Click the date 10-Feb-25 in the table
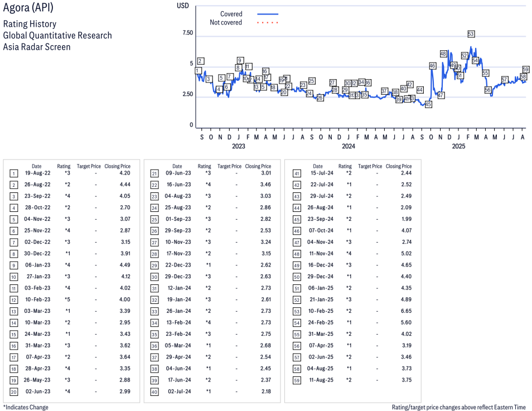 [x=321, y=311]
